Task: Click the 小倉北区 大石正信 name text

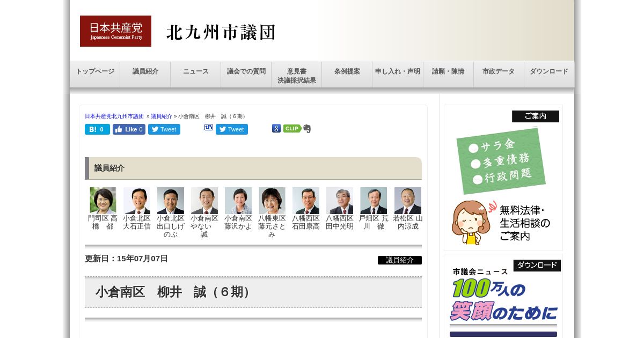Action: 137,223
